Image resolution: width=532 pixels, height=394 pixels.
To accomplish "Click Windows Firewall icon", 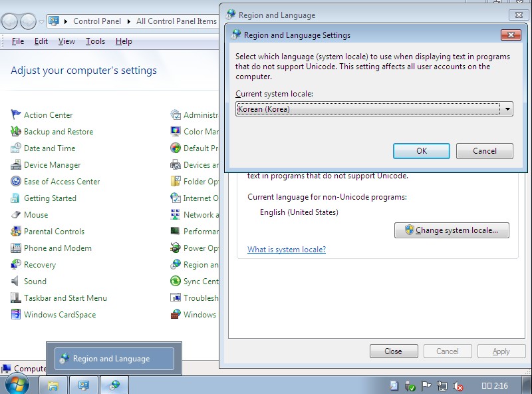I will pyautogui.click(x=176, y=315).
